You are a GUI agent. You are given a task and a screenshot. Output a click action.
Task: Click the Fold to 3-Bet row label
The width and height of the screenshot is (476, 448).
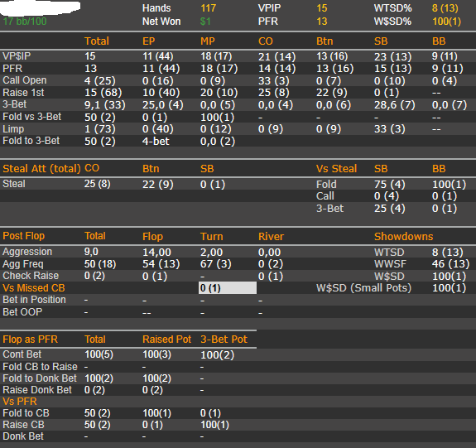[31, 141]
